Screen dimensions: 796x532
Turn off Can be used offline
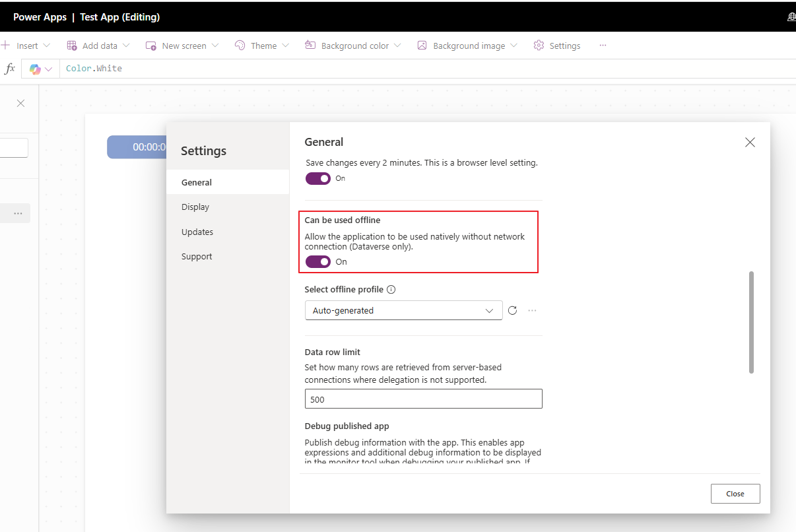tap(317, 261)
